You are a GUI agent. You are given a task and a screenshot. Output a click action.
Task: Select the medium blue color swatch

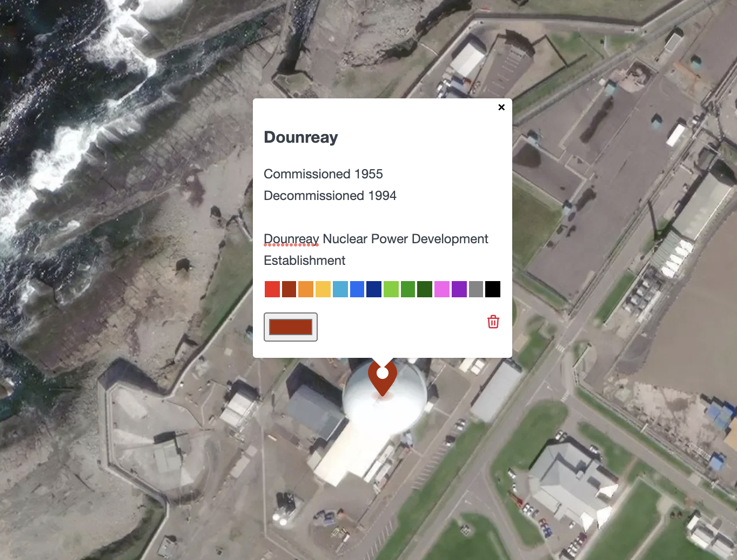357,289
